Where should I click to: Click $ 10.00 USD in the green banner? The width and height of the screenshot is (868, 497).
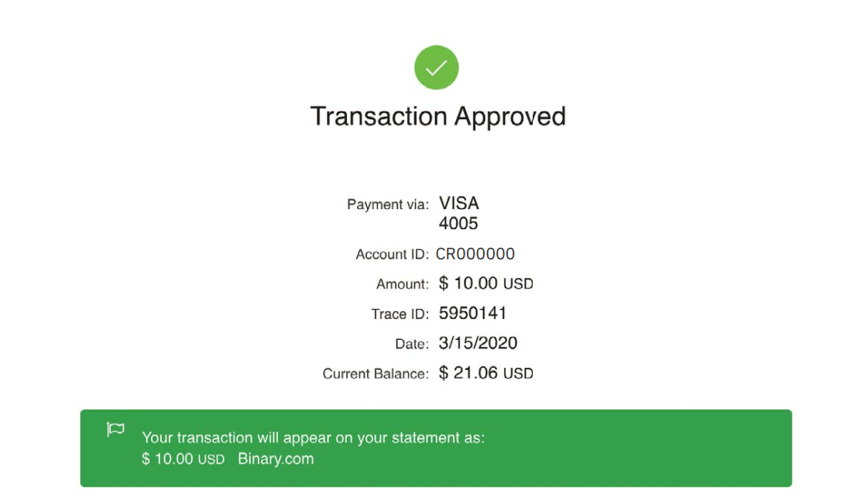tap(183, 459)
